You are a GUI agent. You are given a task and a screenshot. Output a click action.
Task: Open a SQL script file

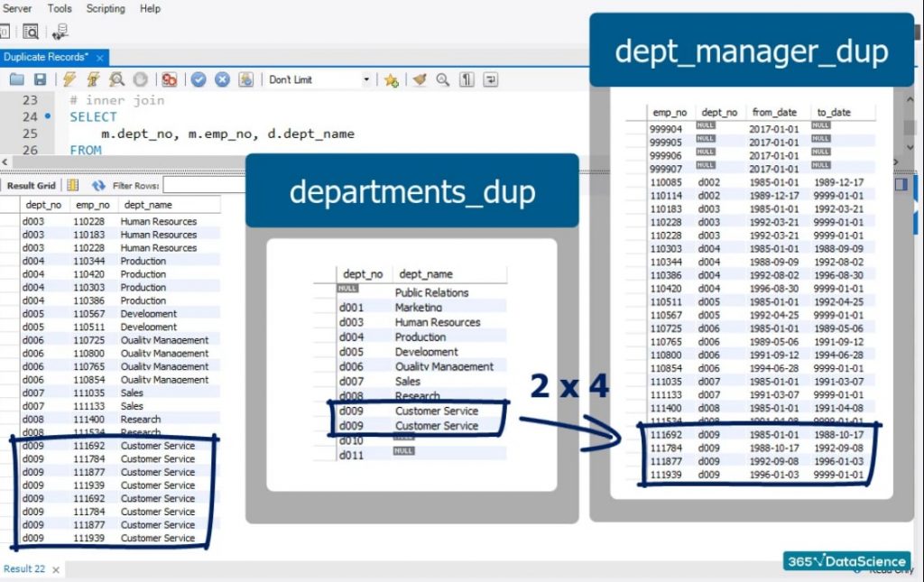click(15, 79)
